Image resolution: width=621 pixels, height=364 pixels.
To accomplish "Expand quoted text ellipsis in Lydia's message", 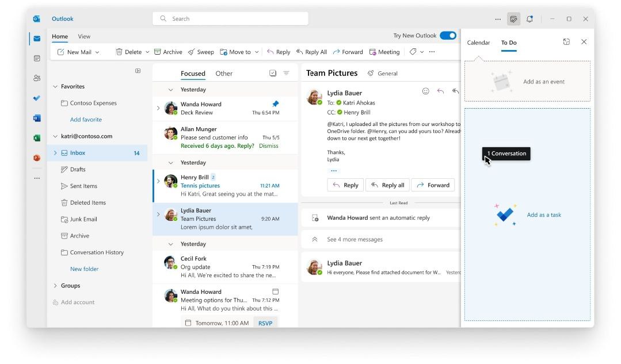I will (334, 171).
